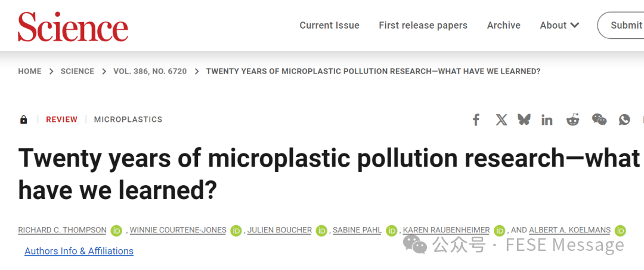This screenshot has width=644, height=270.
Task: Click the Science logo
Action: 73,27
